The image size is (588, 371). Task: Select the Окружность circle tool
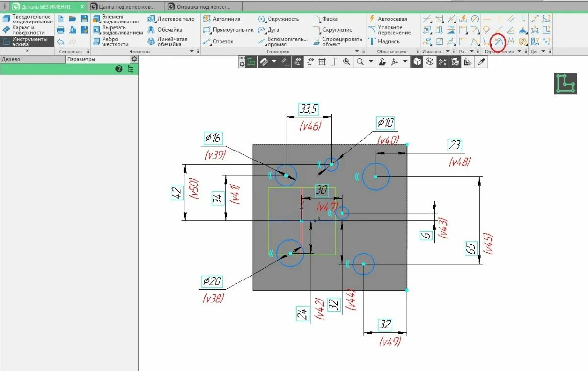tap(279, 19)
